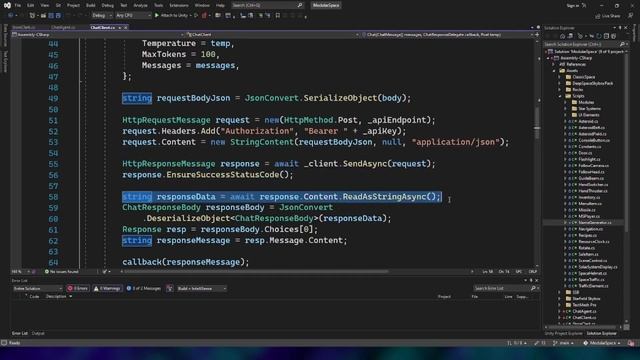Open the Edit menu
Screen dimensions: 640x360
(31, 5)
